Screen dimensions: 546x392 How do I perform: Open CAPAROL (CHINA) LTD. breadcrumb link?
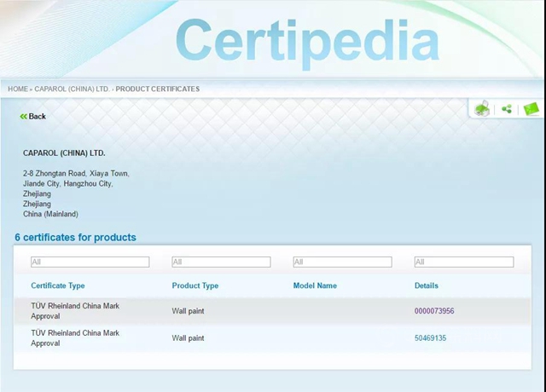(x=73, y=89)
